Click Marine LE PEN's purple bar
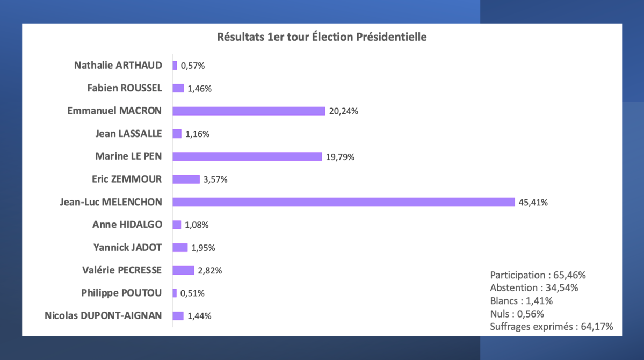This screenshot has height=360, width=644. pyautogui.click(x=247, y=157)
